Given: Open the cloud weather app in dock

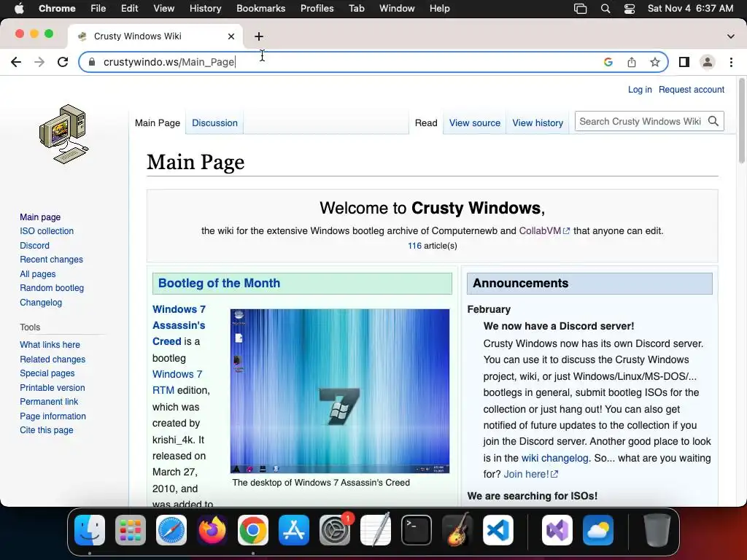Looking at the screenshot, I should pos(598,530).
